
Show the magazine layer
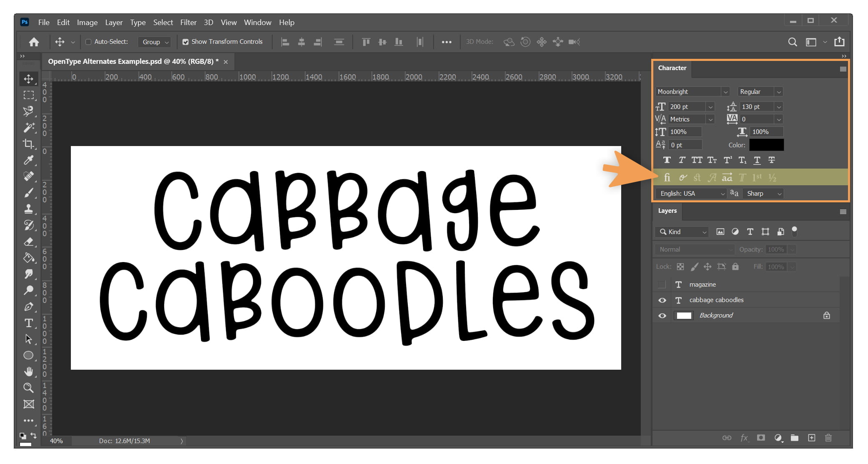pyautogui.click(x=662, y=285)
